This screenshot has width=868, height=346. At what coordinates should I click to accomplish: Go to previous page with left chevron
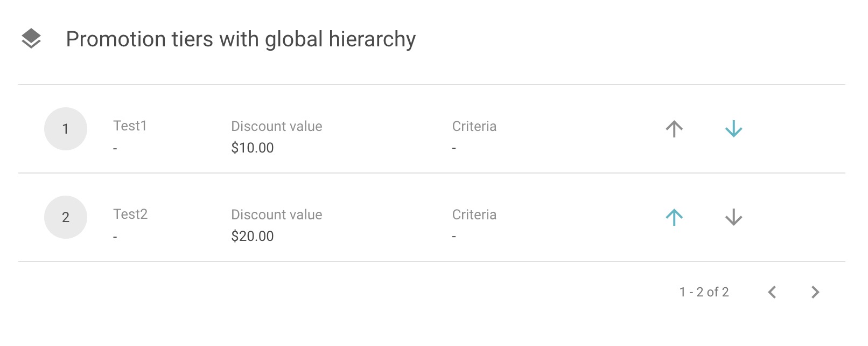coord(772,292)
